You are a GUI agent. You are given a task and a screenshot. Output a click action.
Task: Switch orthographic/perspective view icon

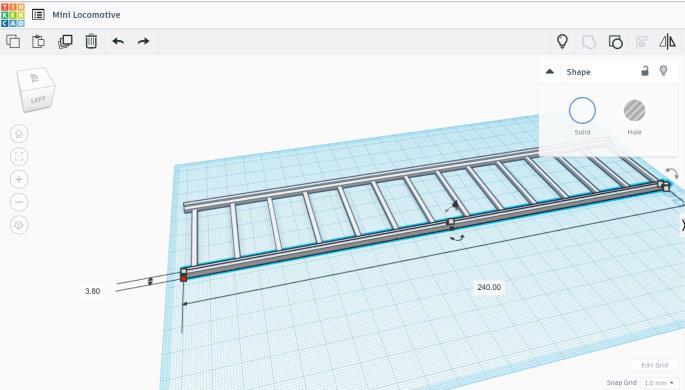coord(19,225)
